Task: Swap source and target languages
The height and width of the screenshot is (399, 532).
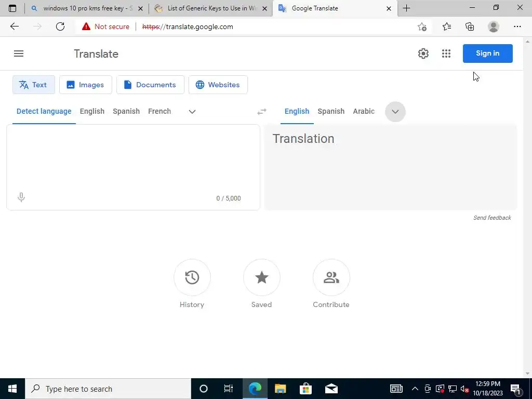Action: [262, 112]
